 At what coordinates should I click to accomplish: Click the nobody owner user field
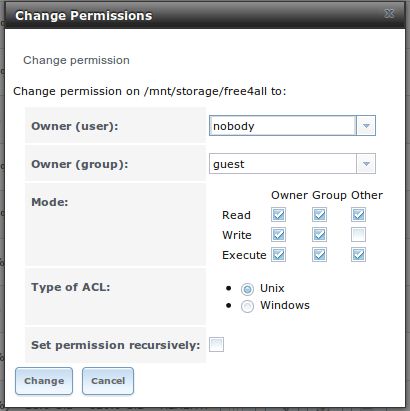283,126
